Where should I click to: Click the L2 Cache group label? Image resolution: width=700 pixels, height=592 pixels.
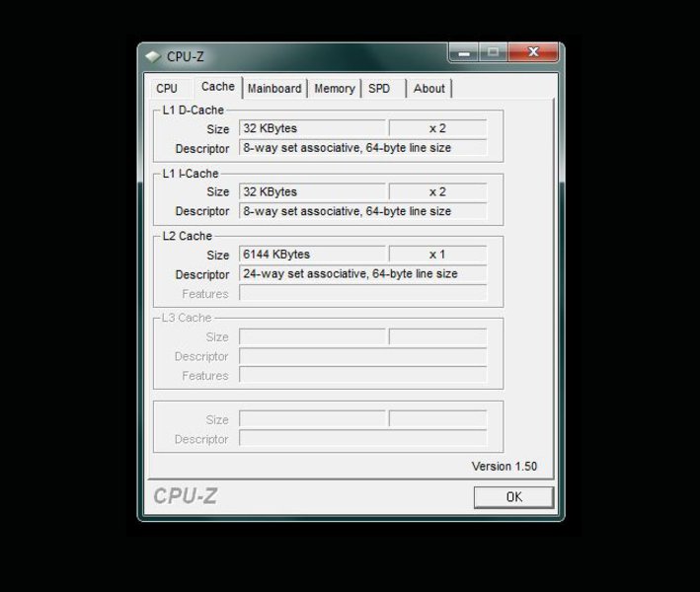coord(187,236)
